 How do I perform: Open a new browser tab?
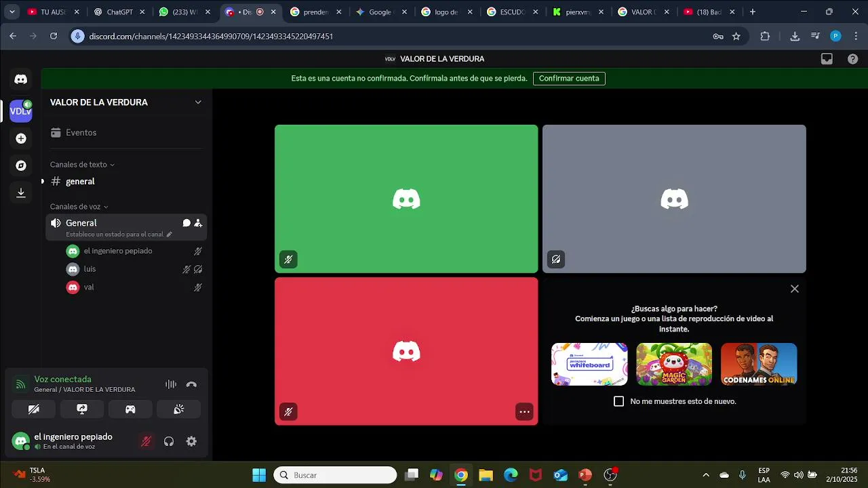(752, 12)
